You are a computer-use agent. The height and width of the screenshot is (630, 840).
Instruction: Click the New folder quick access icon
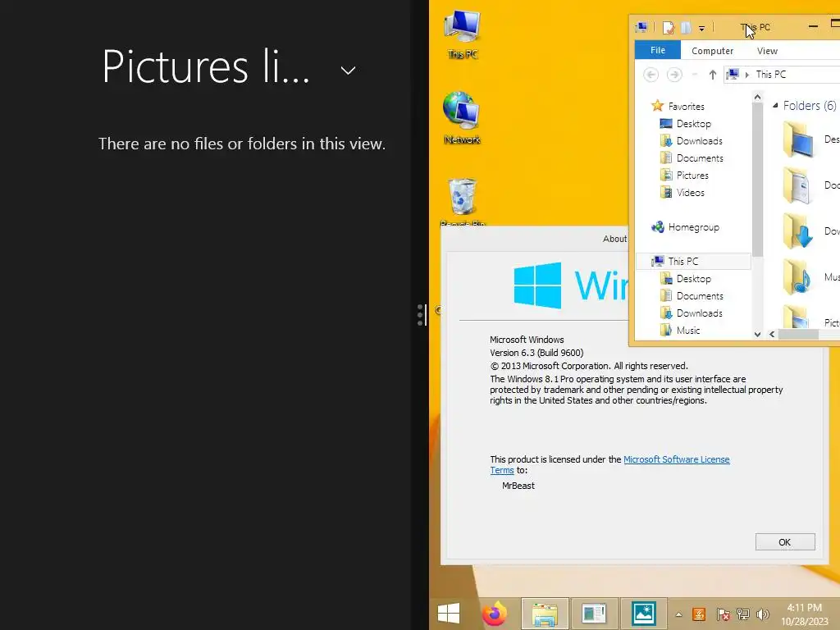[686, 27]
